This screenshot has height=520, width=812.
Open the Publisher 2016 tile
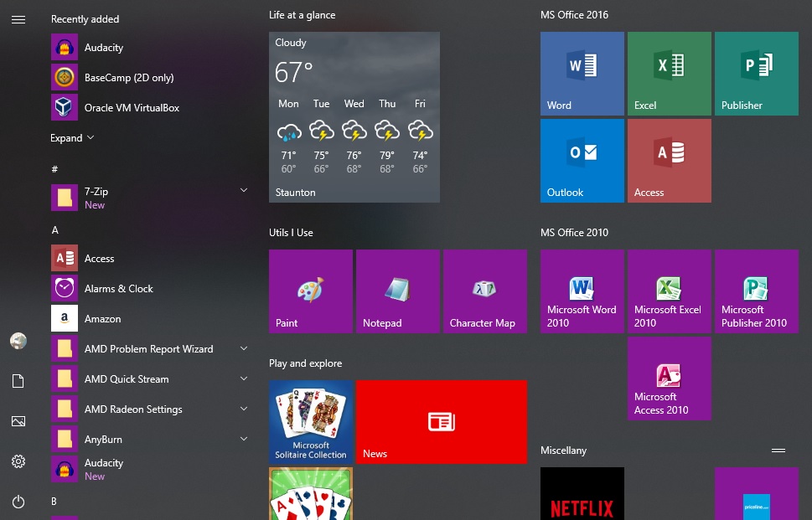[x=756, y=73]
